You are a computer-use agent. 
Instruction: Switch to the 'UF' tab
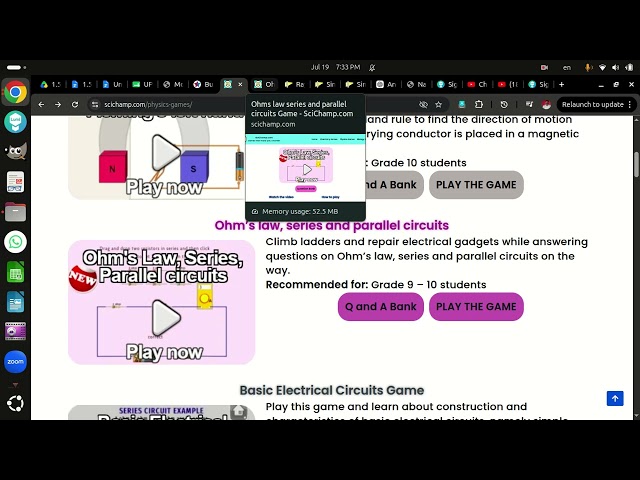pyautogui.click(x=142, y=84)
